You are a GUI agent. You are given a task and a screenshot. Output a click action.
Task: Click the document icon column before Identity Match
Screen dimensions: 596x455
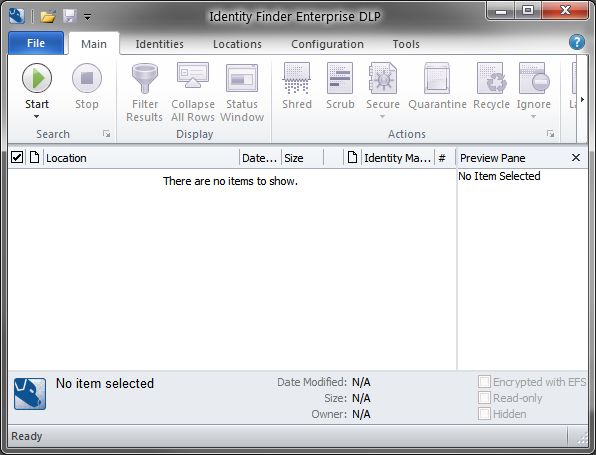(352, 157)
